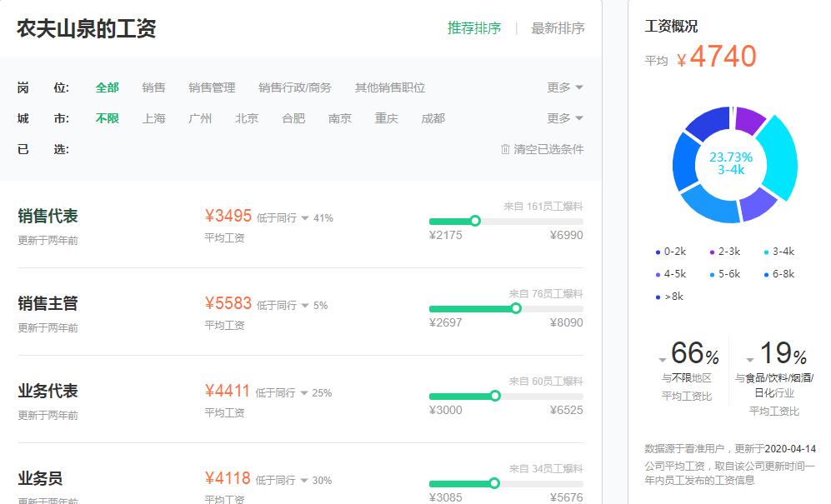Image resolution: width=831 pixels, height=504 pixels.
Task: Click the down arrow next to 5% for 销售主管
Action: point(305,306)
